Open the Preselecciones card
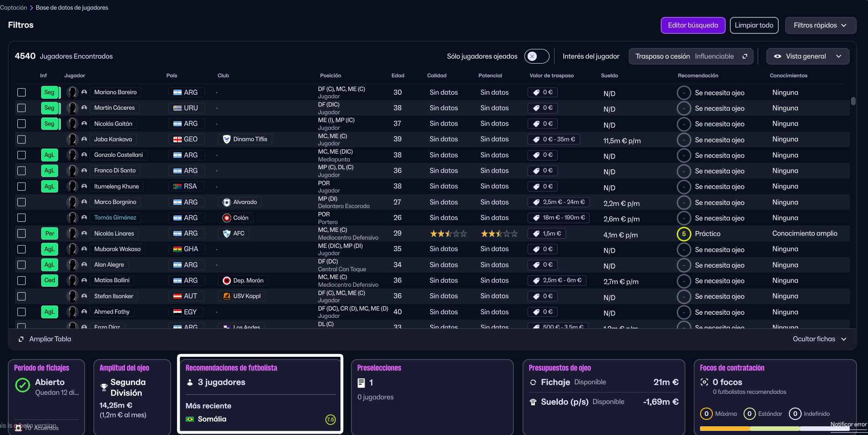Screen dimensions: 868x435 click(432, 396)
